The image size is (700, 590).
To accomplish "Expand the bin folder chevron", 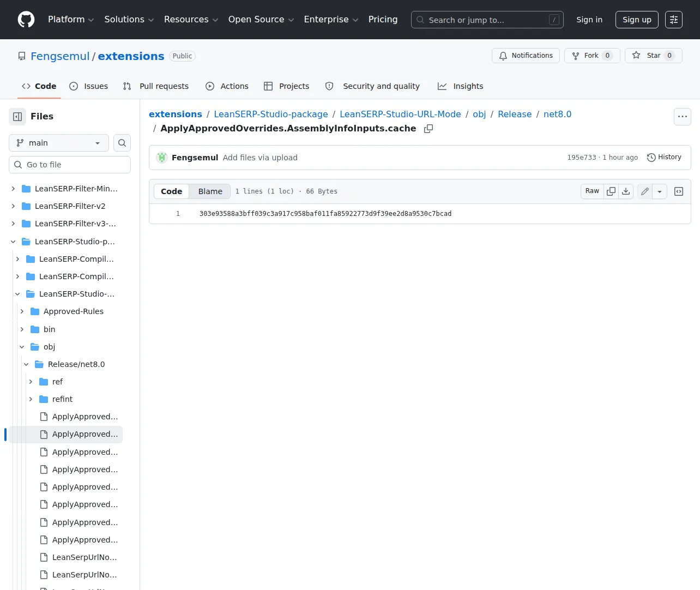I will (x=22, y=329).
